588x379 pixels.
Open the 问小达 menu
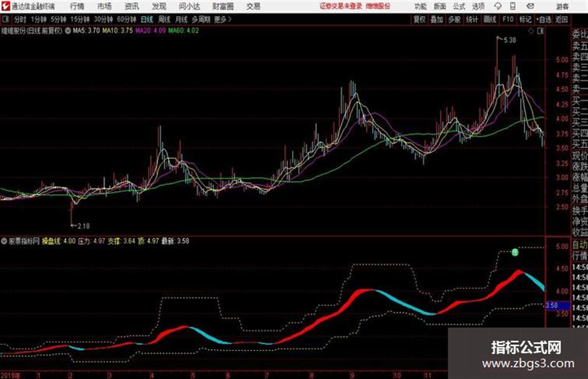click(189, 6)
